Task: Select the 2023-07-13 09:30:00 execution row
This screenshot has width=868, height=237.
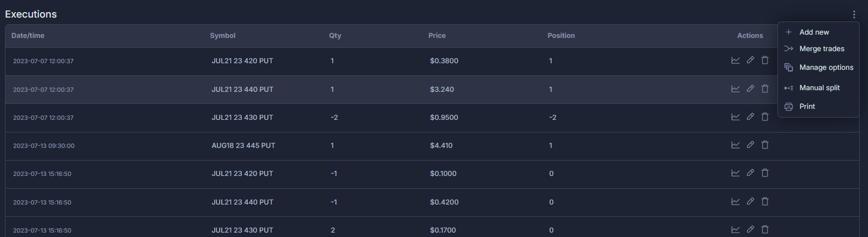Action: coord(432,146)
